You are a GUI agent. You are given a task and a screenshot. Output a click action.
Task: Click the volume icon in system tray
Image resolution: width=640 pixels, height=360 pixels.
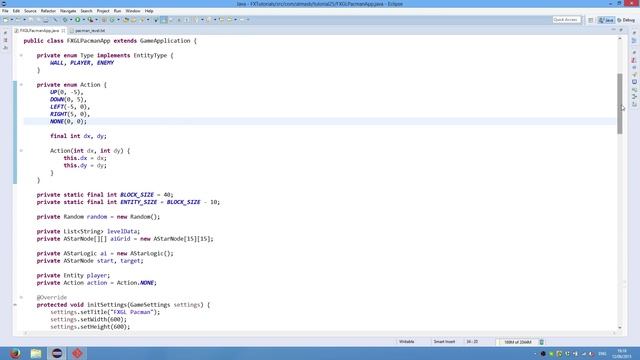[x=591, y=354]
